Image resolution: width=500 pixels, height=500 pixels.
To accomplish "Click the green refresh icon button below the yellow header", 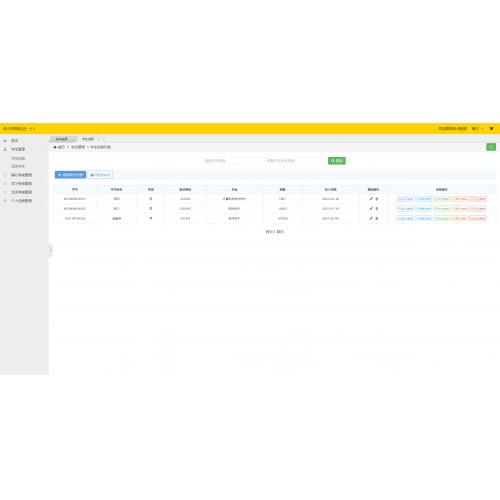I will coord(491,147).
